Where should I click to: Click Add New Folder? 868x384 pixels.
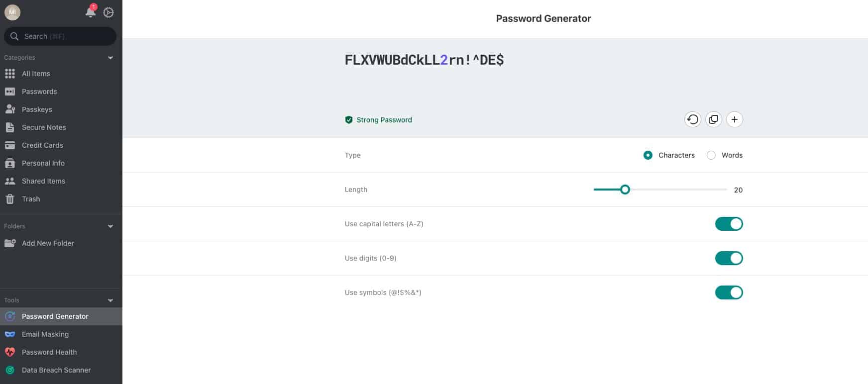tap(48, 243)
